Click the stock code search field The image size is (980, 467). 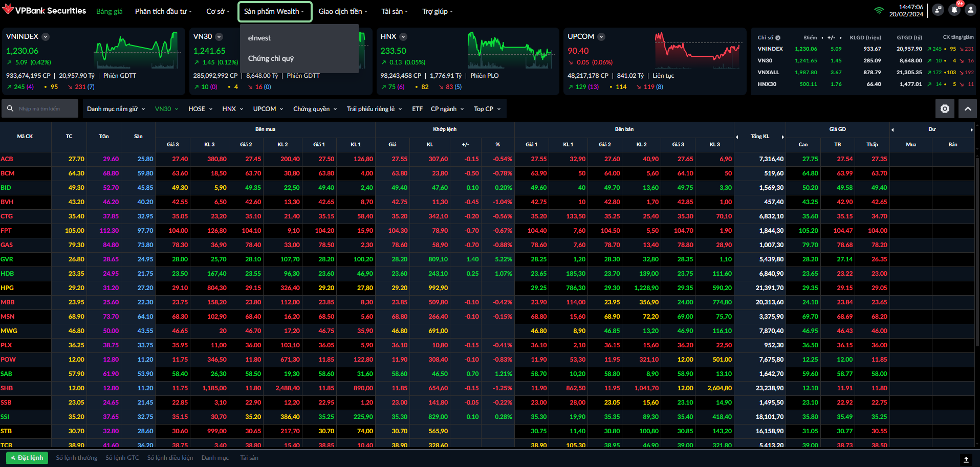[x=46, y=108]
